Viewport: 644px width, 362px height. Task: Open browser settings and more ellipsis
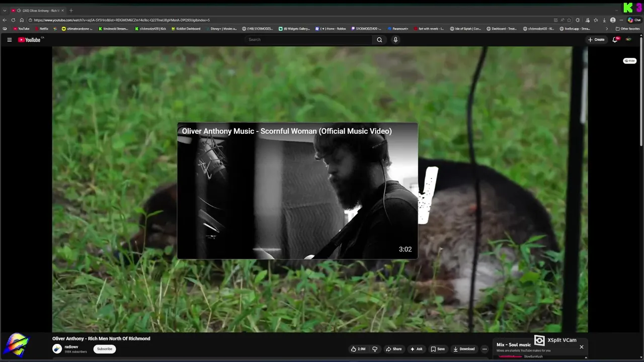pyautogui.click(x=622, y=20)
